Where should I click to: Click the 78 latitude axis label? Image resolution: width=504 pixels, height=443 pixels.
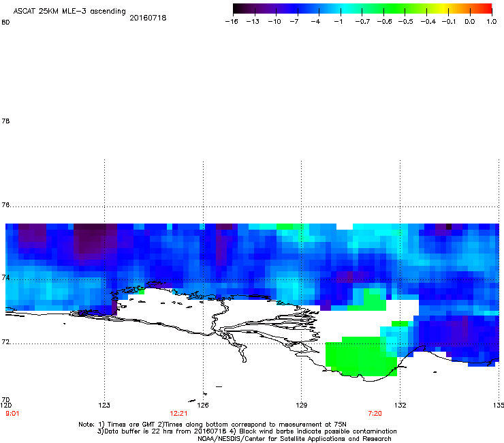5,121
